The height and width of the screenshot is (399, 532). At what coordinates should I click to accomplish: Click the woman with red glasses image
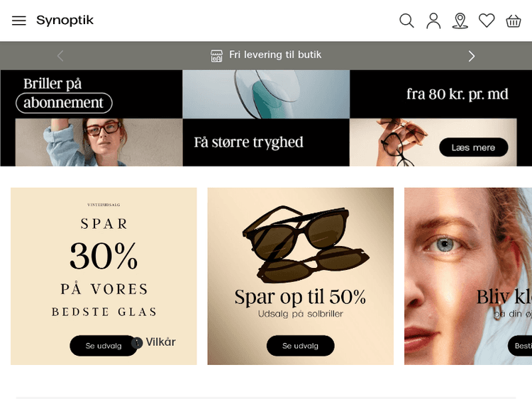click(x=99, y=142)
